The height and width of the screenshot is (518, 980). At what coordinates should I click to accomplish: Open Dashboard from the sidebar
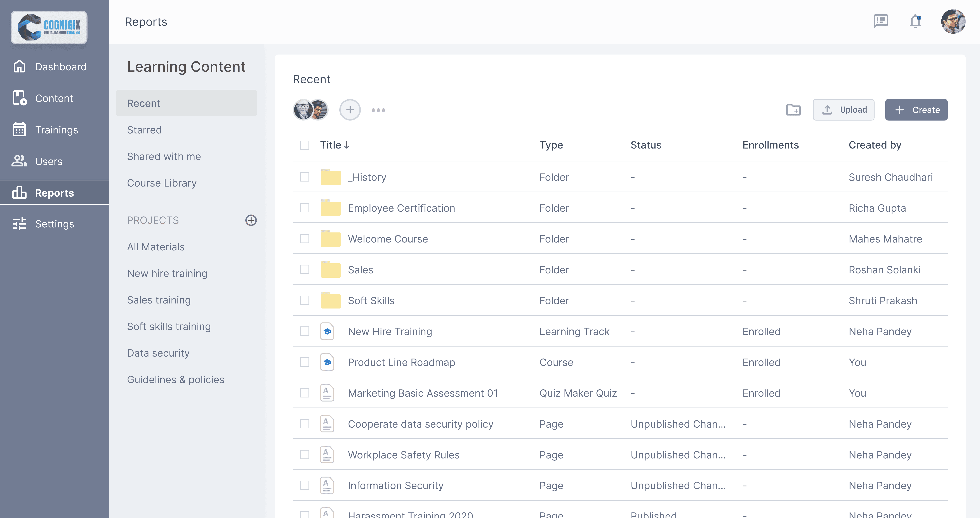click(60, 67)
